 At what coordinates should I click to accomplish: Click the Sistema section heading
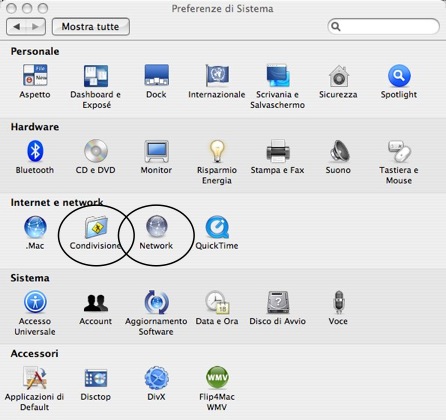tap(30, 278)
